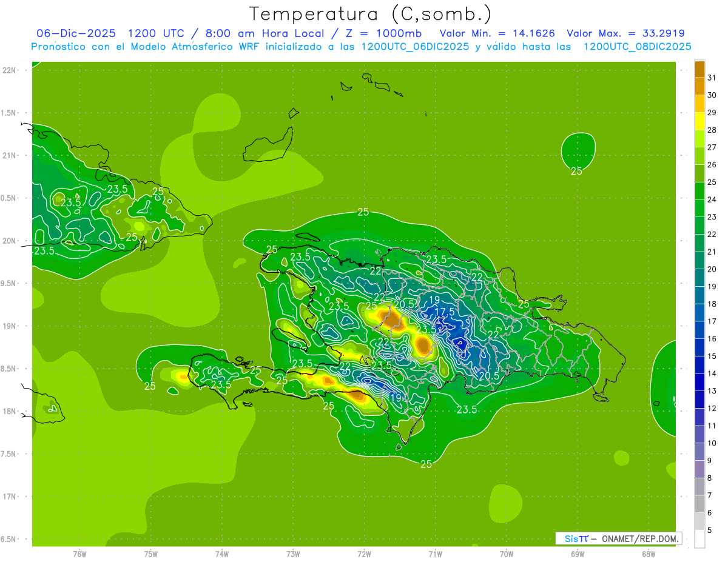Image resolution: width=728 pixels, height=562 pixels.
Task: Click the '17.5' contour label on map
Action: pos(445,311)
